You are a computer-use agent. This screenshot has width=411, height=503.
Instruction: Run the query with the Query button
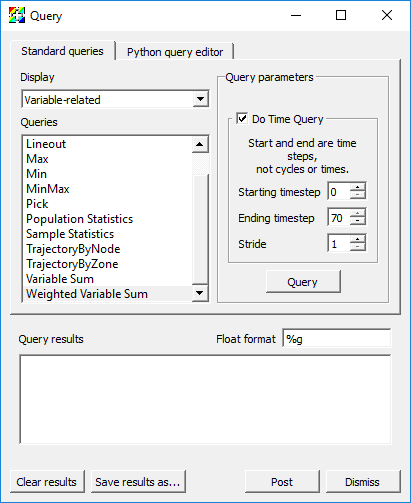point(303,282)
